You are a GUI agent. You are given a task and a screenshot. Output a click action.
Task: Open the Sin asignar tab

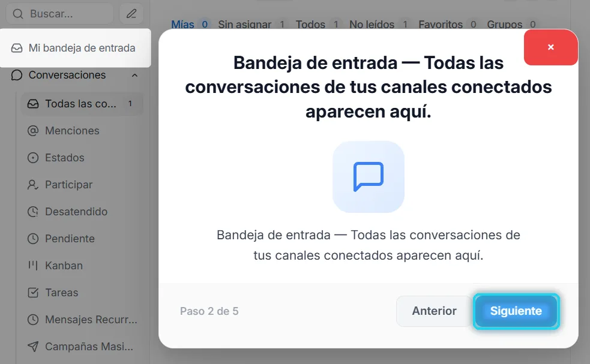click(x=251, y=25)
